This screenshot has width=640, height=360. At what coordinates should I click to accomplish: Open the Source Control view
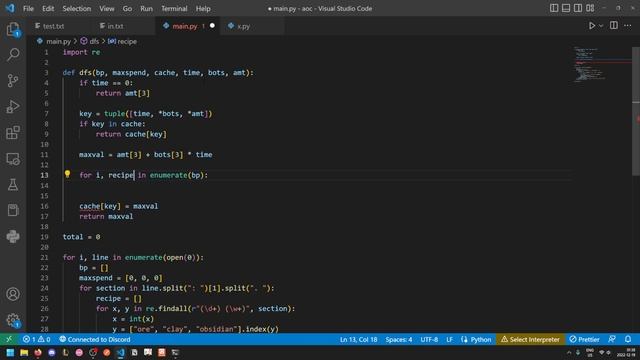[13, 80]
